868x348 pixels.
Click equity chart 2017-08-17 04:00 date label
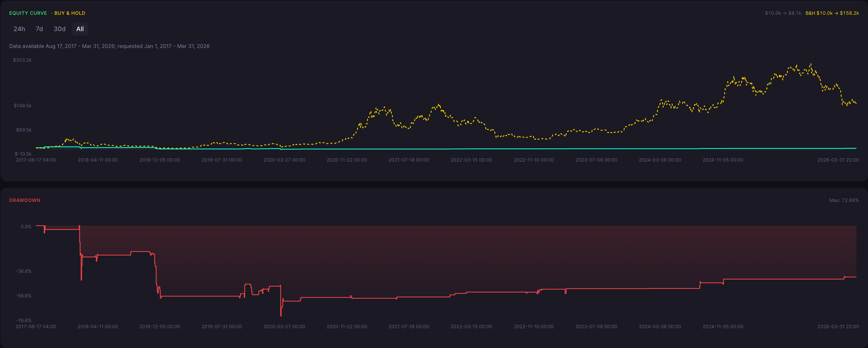(x=36, y=160)
